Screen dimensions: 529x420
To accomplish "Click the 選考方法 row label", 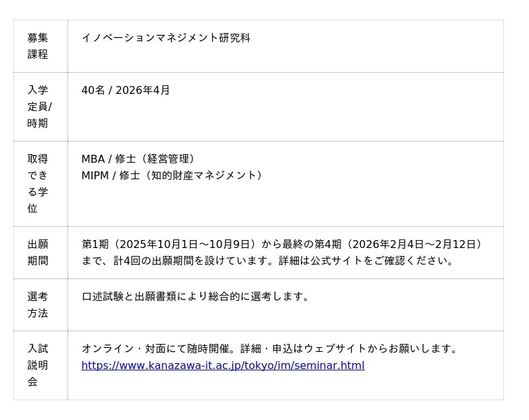I will click(x=38, y=305).
